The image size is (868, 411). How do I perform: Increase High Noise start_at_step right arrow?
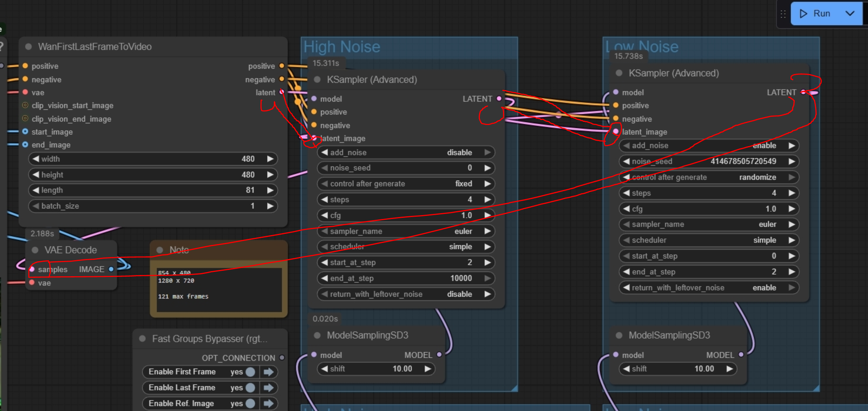point(487,263)
